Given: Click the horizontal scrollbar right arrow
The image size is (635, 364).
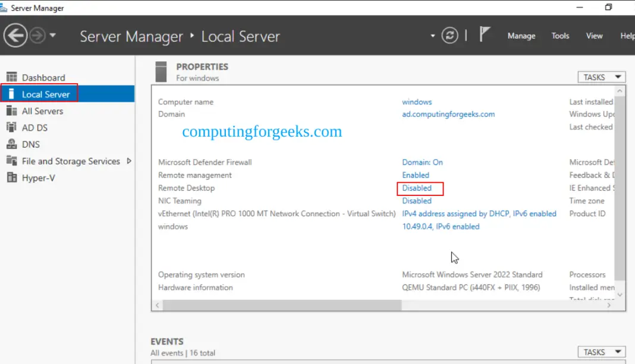Looking at the screenshot, I should pos(608,305).
